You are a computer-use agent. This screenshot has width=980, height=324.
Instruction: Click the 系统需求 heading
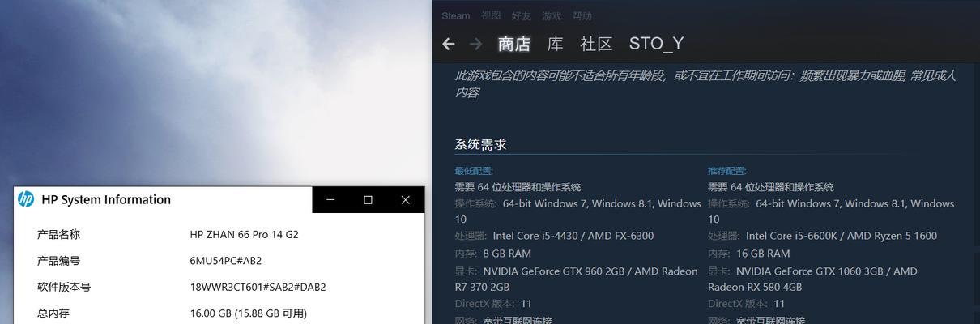[x=480, y=144]
